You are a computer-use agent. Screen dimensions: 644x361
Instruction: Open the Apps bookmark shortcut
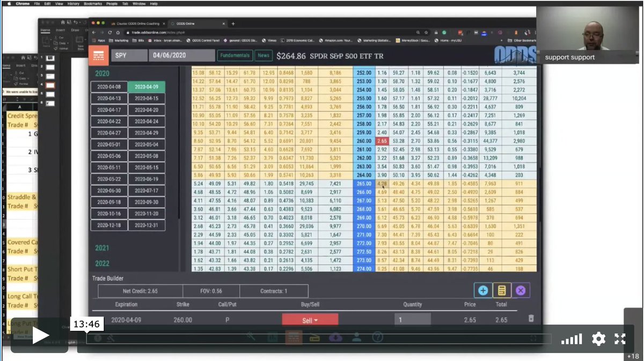click(x=99, y=40)
